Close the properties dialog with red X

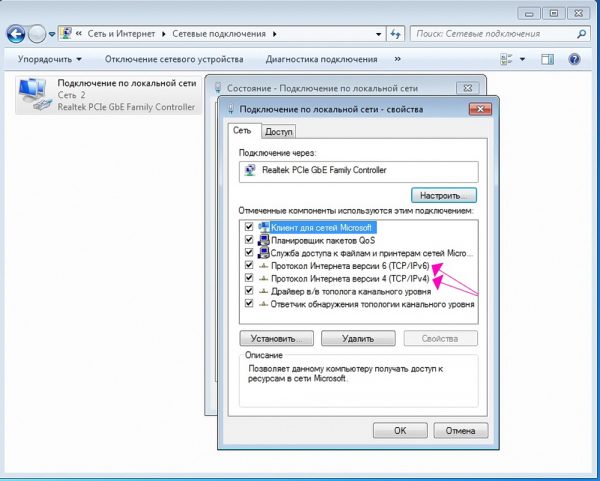coord(480,109)
